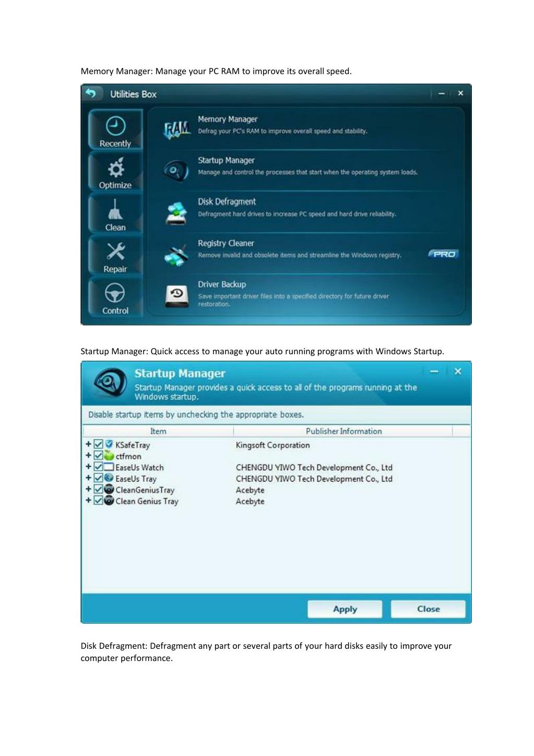This screenshot has height=756, width=534.
Task: Close the Utilities Box window
Action: click(x=460, y=93)
